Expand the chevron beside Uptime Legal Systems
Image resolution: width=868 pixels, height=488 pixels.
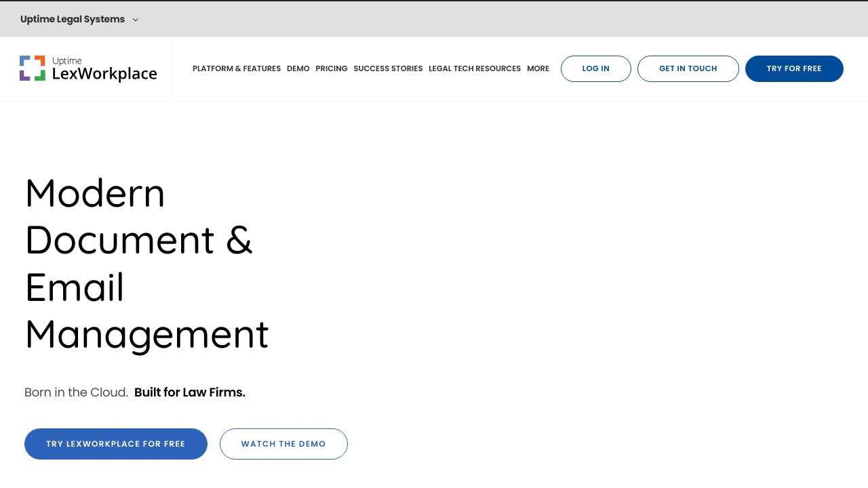coord(136,20)
